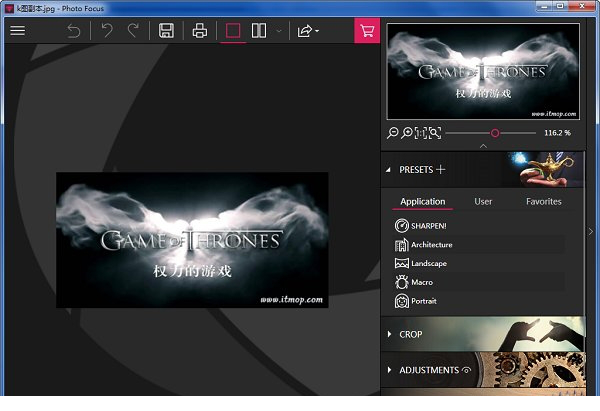Open the Favorites presets tab
The height and width of the screenshot is (411, 600).
(x=543, y=201)
